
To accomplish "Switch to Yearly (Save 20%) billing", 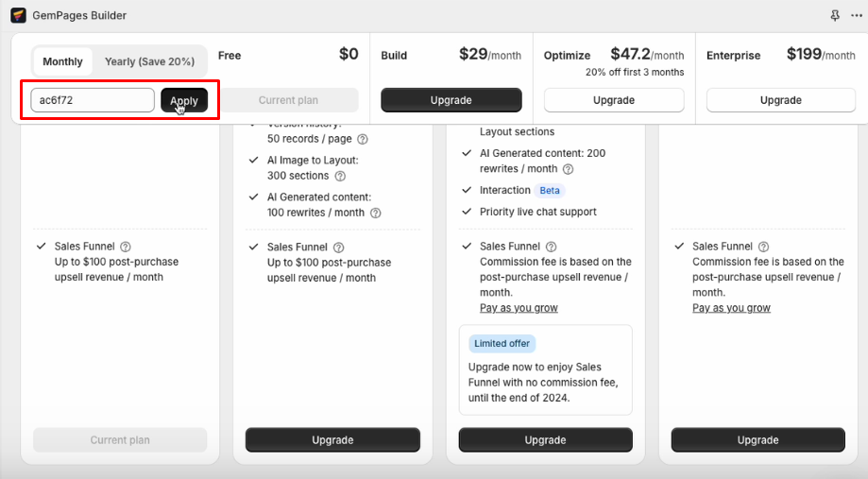I will [149, 61].
